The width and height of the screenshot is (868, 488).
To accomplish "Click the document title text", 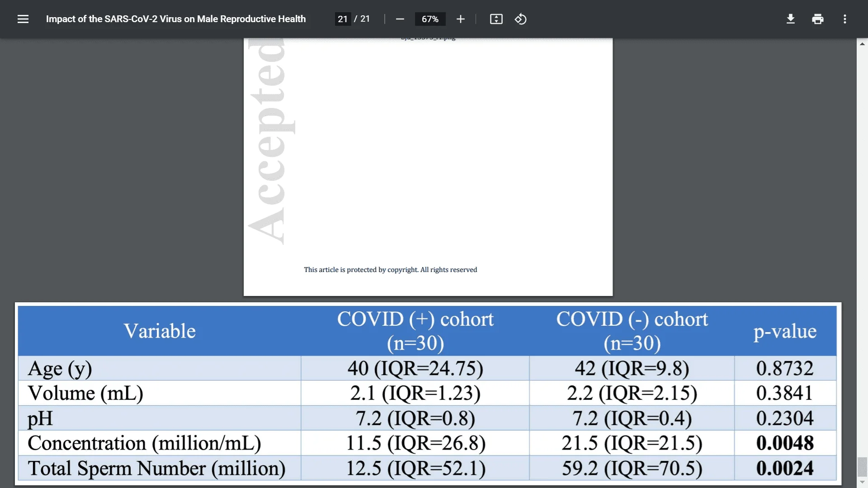I will [176, 19].
